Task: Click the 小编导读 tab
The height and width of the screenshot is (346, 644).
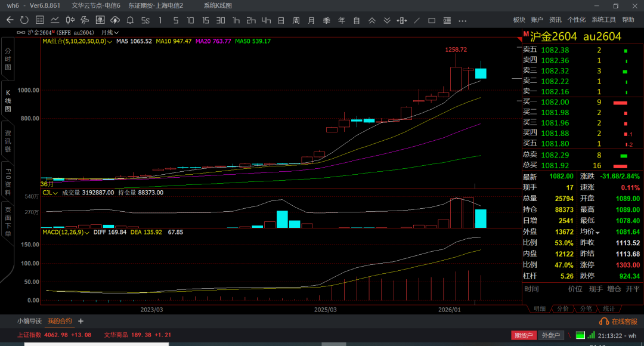Action: (29, 321)
